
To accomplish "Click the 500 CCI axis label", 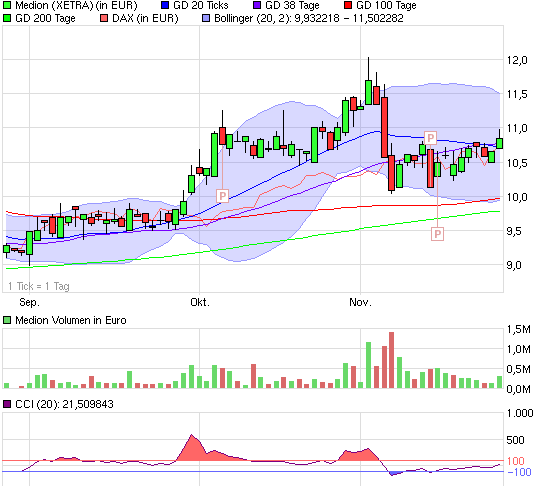I will 515,440.
